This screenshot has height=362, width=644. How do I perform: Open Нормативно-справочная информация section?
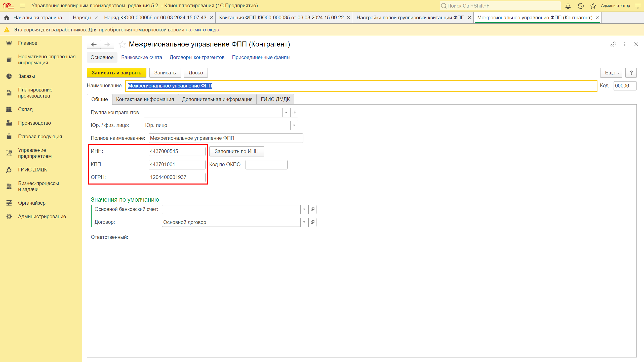point(41,60)
